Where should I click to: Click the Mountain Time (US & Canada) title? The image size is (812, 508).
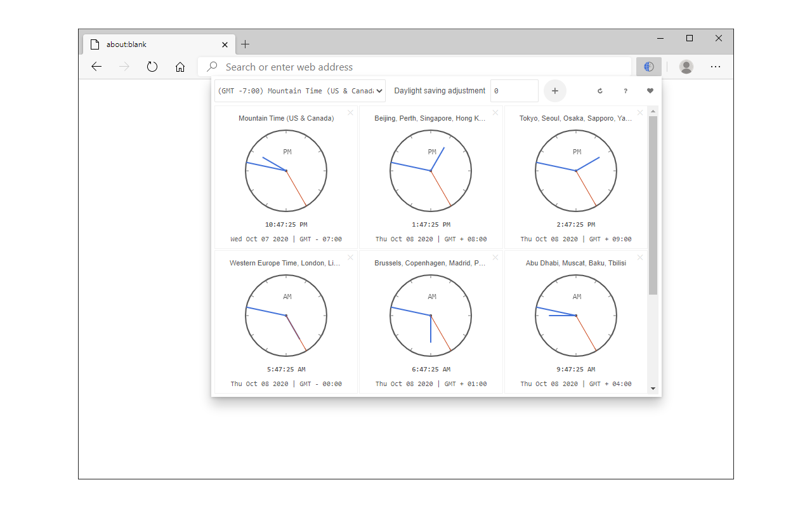286,118
